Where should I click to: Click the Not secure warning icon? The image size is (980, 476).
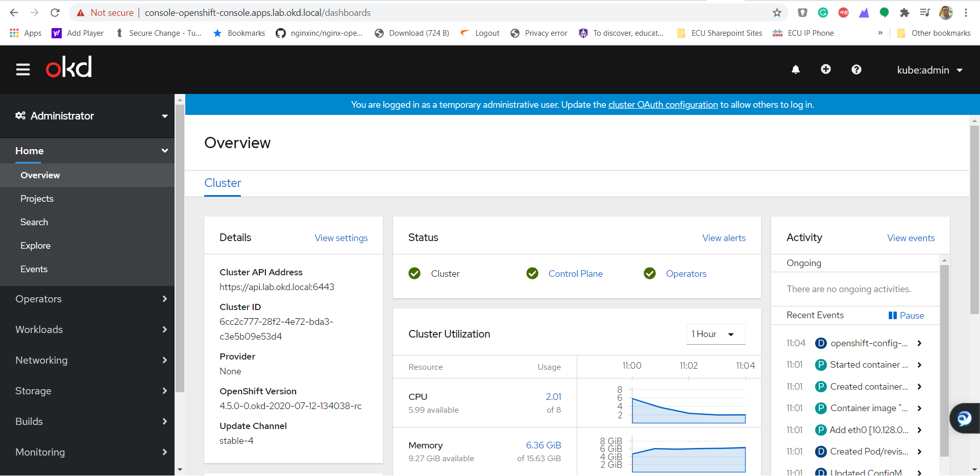(x=80, y=13)
